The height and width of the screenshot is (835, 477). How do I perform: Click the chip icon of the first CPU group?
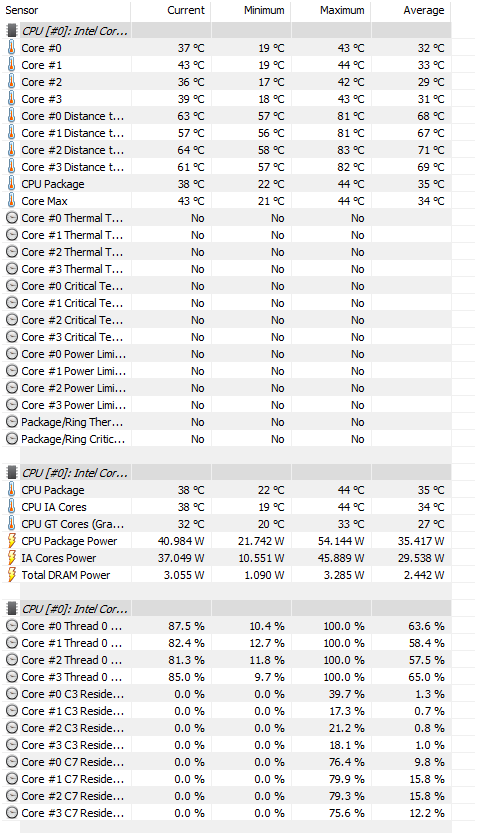click(12, 31)
